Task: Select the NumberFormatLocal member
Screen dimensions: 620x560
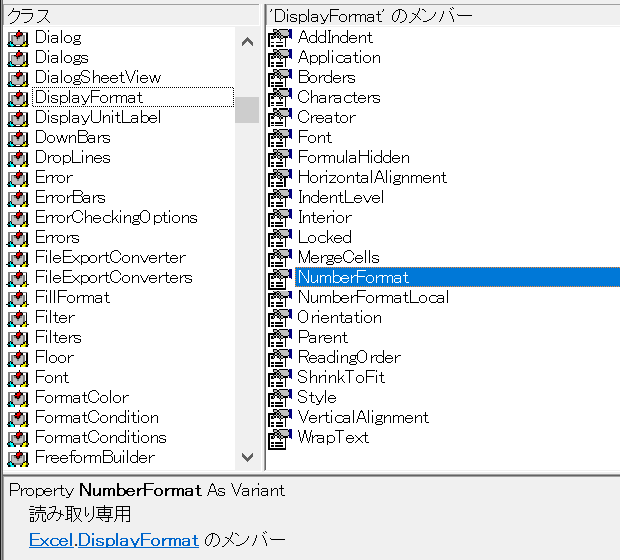Action: pyautogui.click(x=374, y=298)
